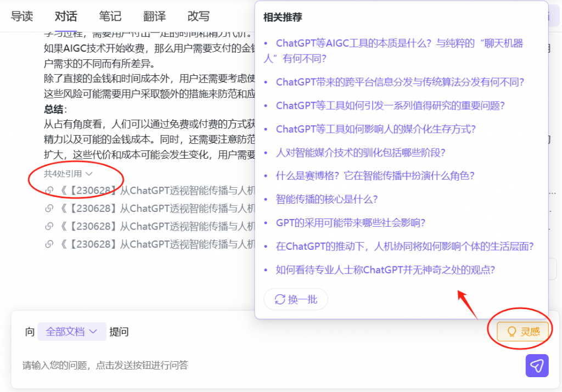
Task: Select question 智能传播的核心是什么
Action: [x=327, y=199]
